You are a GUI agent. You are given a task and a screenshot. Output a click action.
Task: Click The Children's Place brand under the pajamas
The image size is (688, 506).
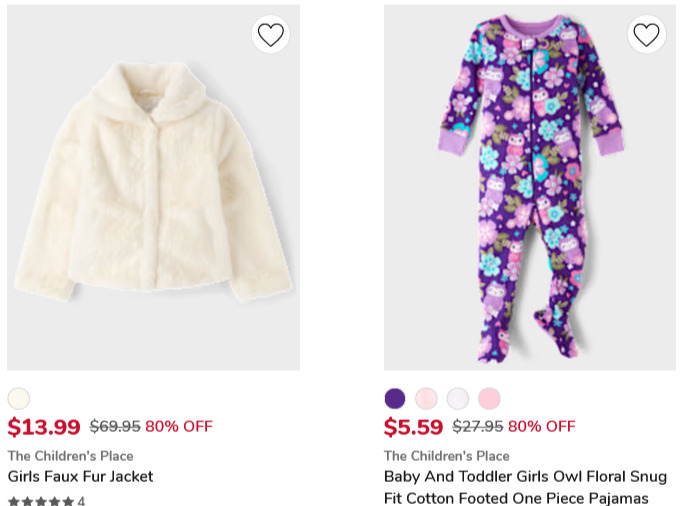point(446,456)
